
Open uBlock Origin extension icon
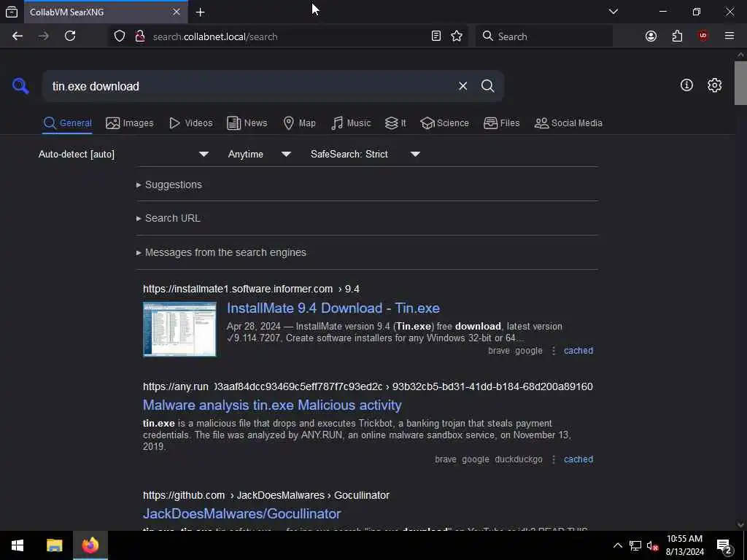[x=703, y=36]
